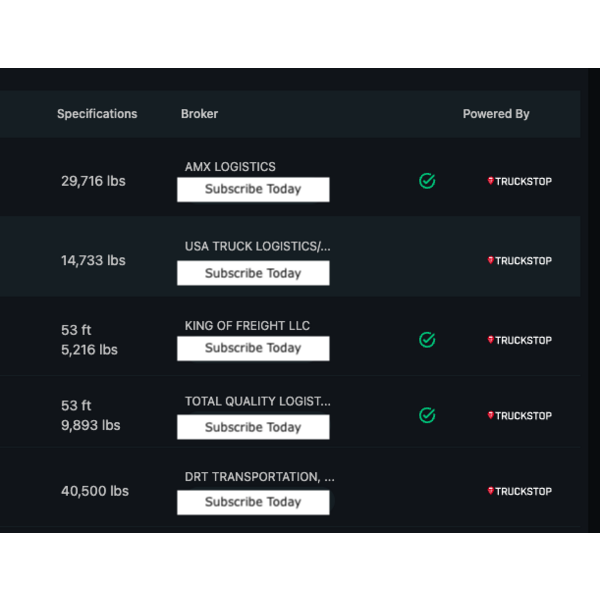Click Subscribe Today under KING OF FREIGHT LLC
The image size is (600, 600).
point(253,348)
